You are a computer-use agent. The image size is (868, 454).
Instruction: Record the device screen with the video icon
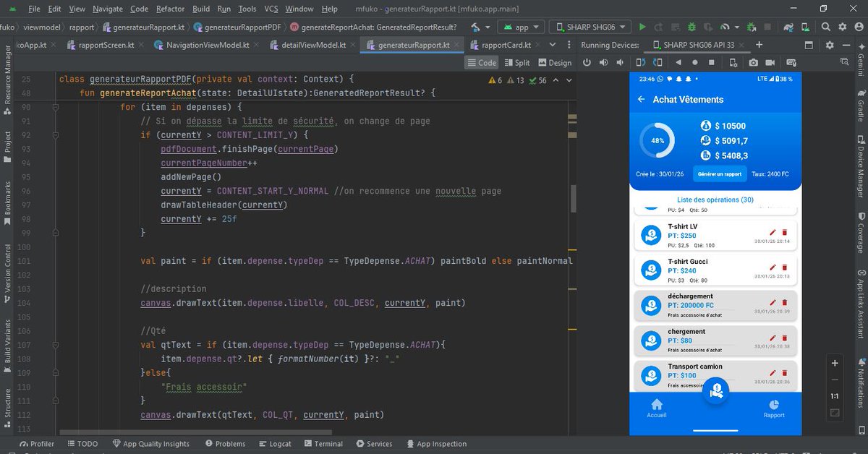click(x=770, y=63)
